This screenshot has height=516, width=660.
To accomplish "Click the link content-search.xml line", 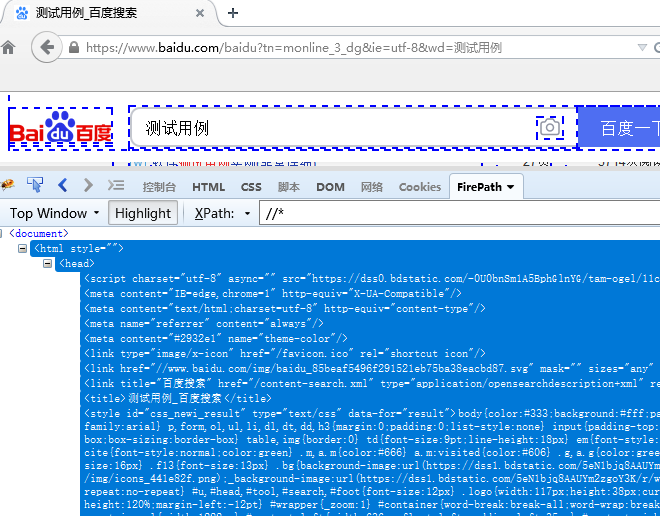I will click(x=372, y=383).
